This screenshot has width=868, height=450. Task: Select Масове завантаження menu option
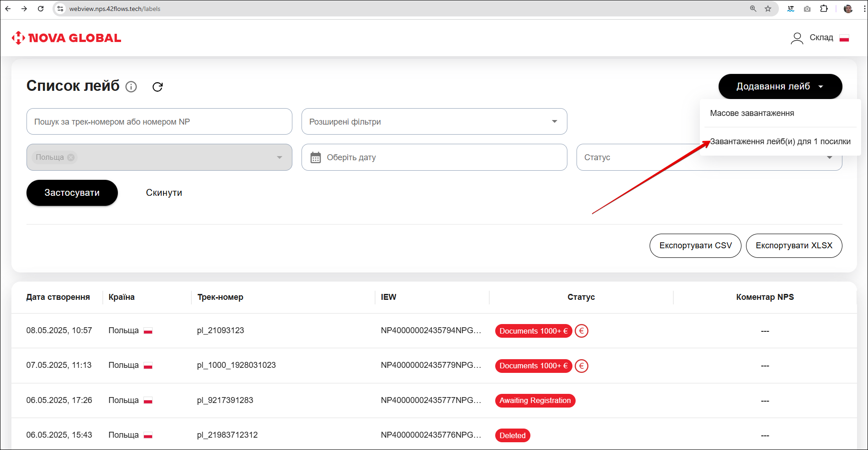752,113
